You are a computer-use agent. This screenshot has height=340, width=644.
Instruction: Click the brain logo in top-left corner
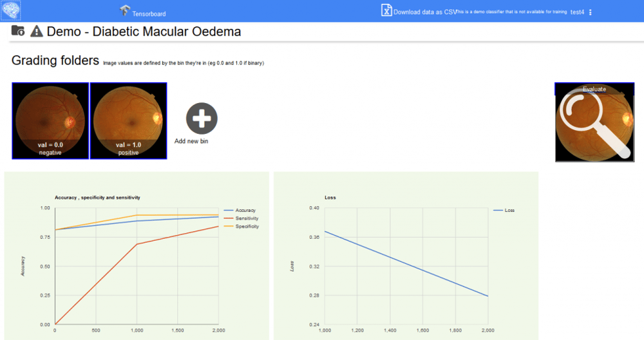pos(12,11)
